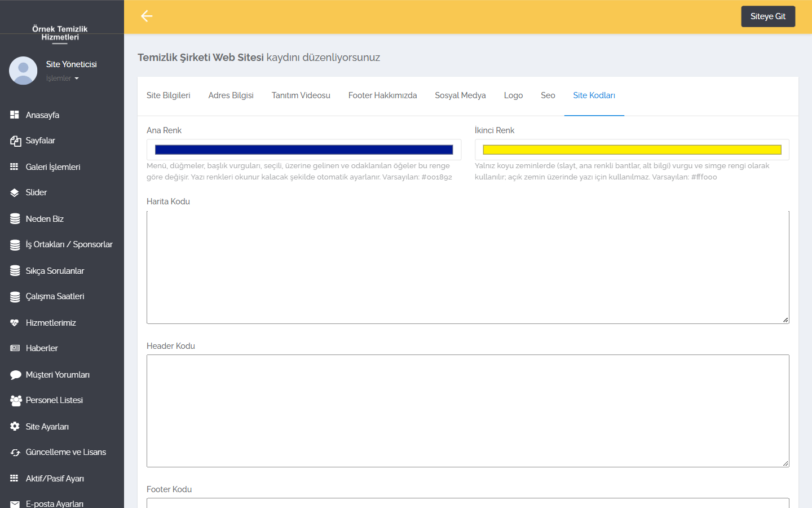812x508 pixels.
Task: Click the Hizmetlerimiz heart icon
Action: coord(15,323)
